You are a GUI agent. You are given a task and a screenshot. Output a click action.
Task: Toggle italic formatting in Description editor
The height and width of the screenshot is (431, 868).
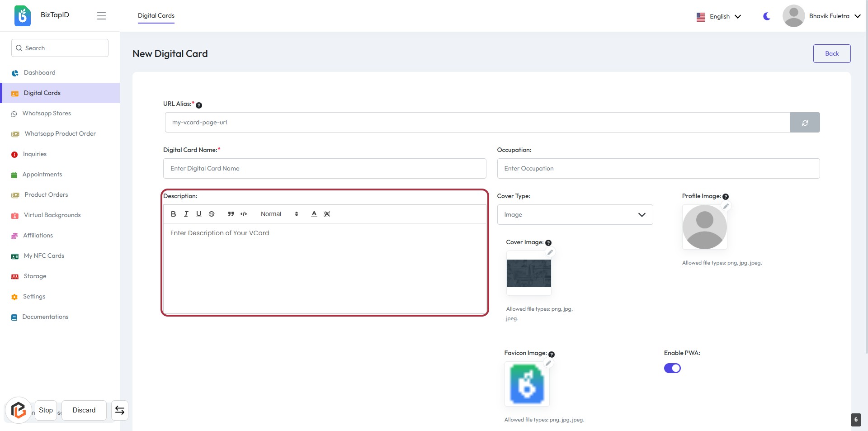[186, 214]
